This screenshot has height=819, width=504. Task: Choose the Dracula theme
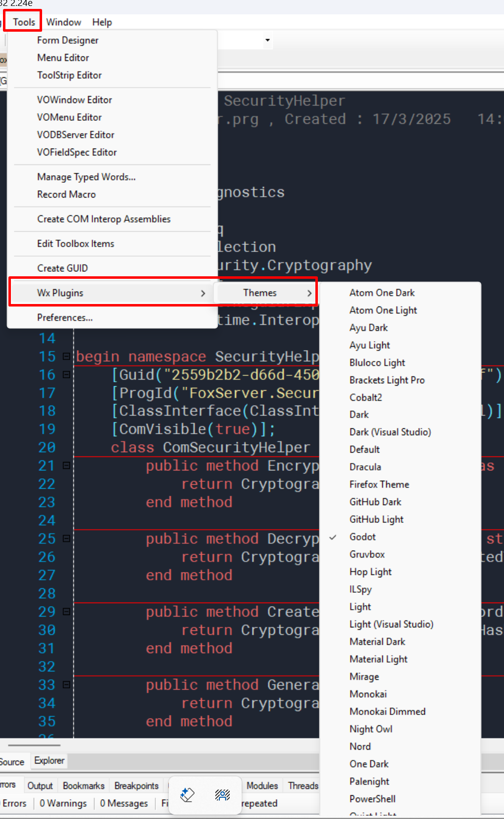365,467
